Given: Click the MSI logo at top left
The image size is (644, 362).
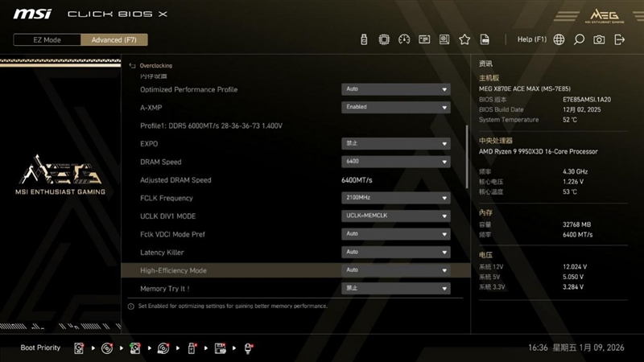Looking at the screenshot, I should (32, 14).
